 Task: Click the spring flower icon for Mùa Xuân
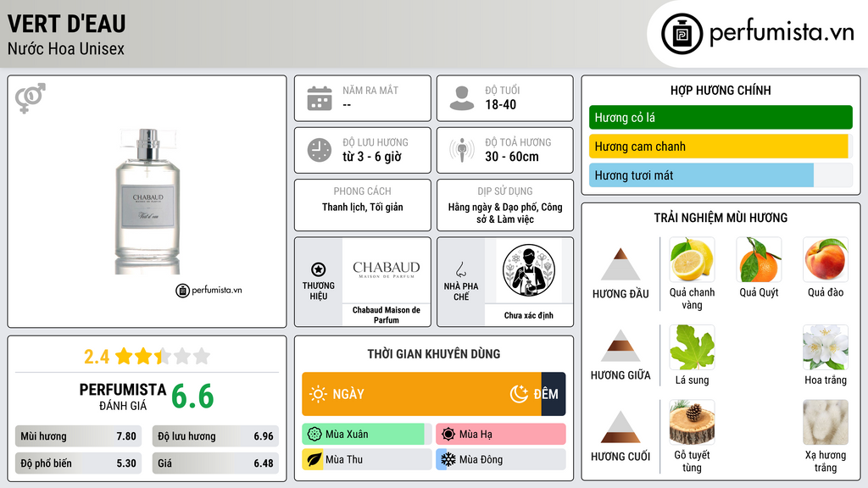tap(314, 435)
